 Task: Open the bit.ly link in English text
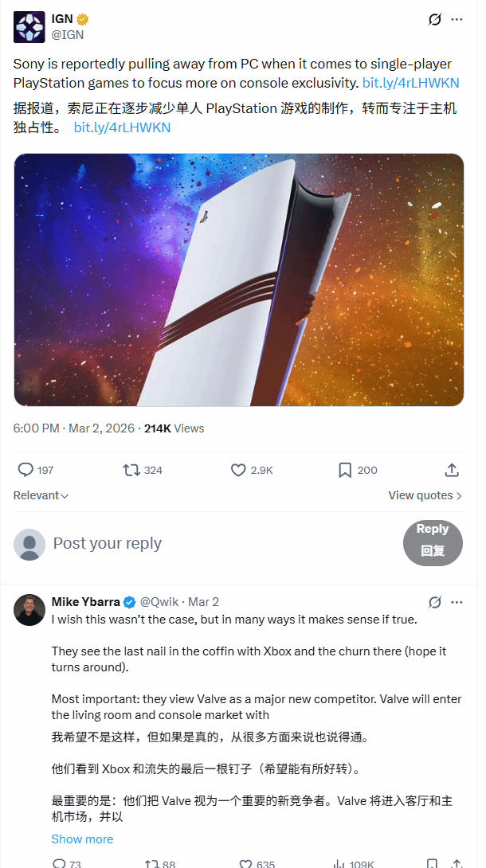point(410,83)
